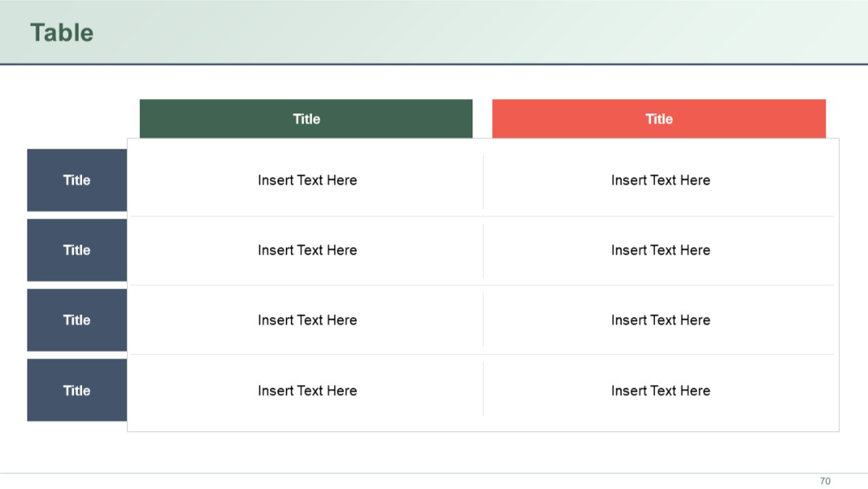Select the first row header Title

point(77,180)
